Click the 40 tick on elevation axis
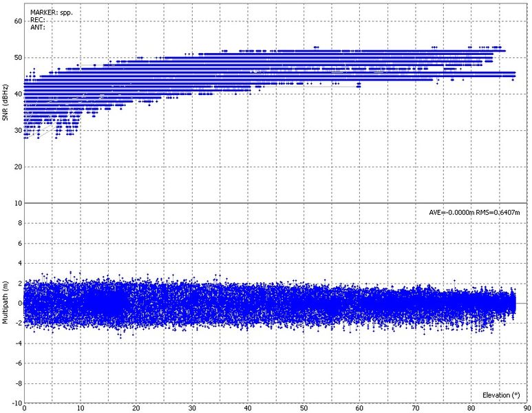The width and height of the screenshot is (532, 413). pyautogui.click(x=247, y=408)
